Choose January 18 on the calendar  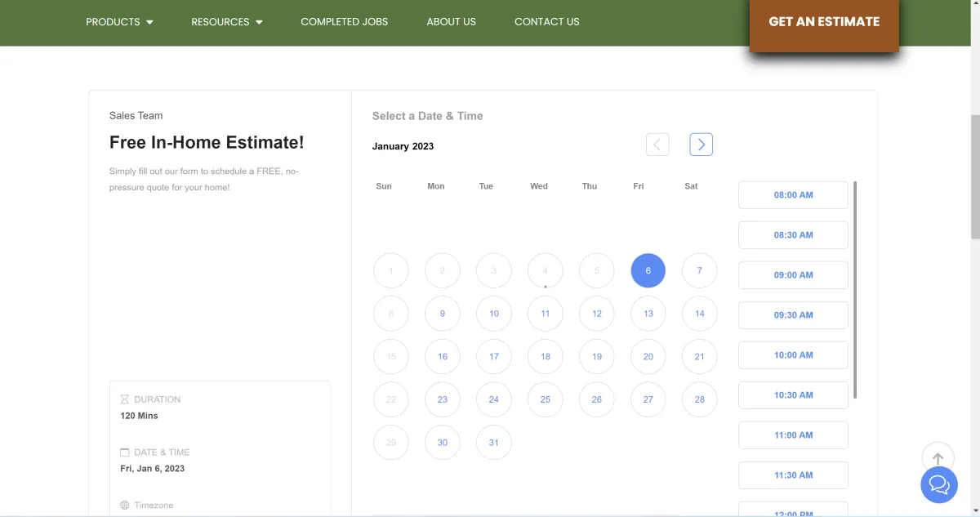[546, 357]
